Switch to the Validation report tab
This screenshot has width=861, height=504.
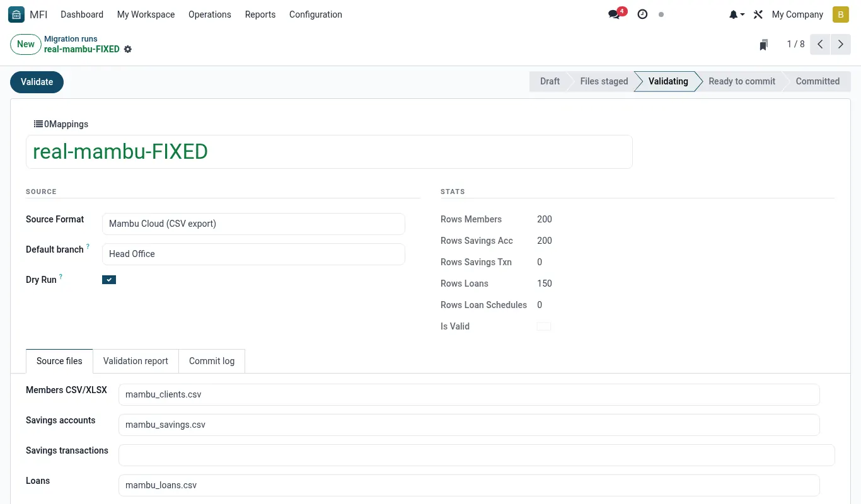[136, 361]
